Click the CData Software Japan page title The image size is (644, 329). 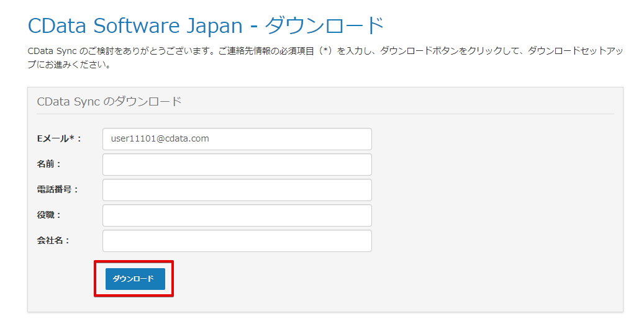[x=135, y=26]
